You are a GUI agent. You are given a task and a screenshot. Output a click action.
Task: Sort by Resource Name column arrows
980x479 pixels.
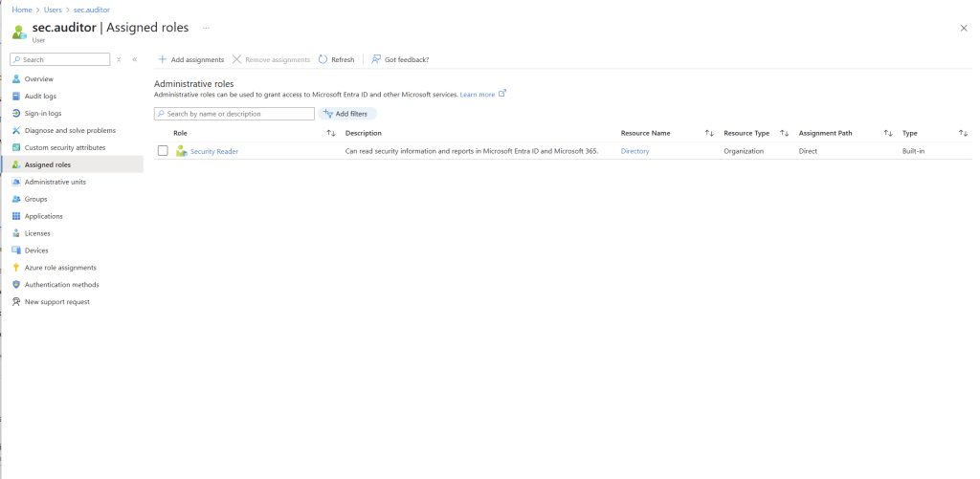709,133
